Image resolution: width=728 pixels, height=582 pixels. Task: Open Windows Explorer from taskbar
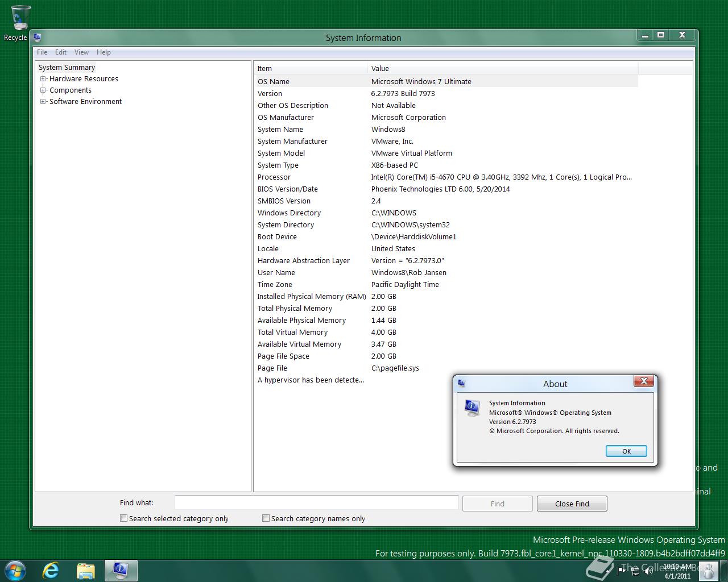coord(86,571)
